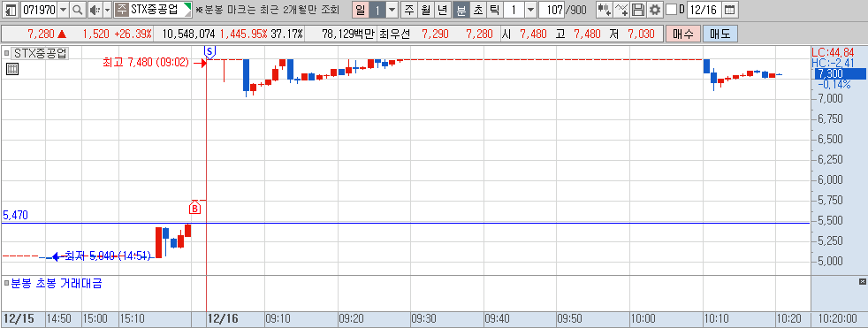Image resolution: width=868 pixels, height=328 pixels.
Task: Select the 일 (daily) chart period
Action: 361,10
